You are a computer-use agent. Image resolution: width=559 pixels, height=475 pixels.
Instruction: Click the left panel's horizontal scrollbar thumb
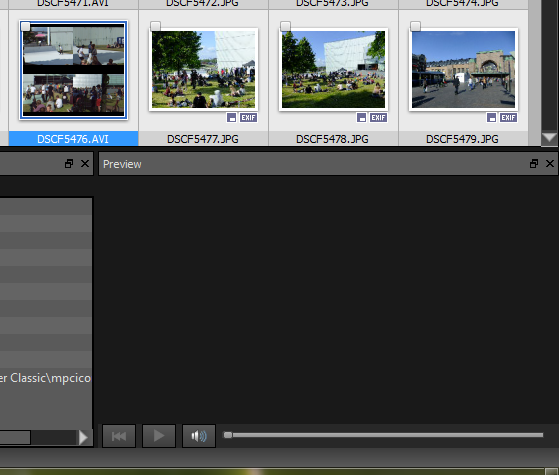[x=15, y=438]
